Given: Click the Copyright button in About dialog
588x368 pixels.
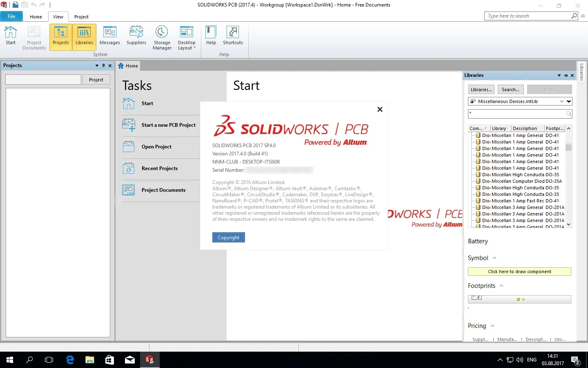Looking at the screenshot, I should click(229, 238).
